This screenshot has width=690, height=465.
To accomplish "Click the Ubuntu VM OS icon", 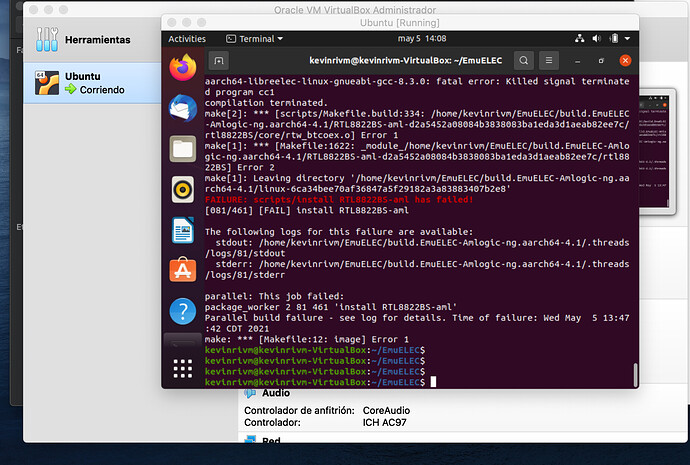I will (x=47, y=83).
